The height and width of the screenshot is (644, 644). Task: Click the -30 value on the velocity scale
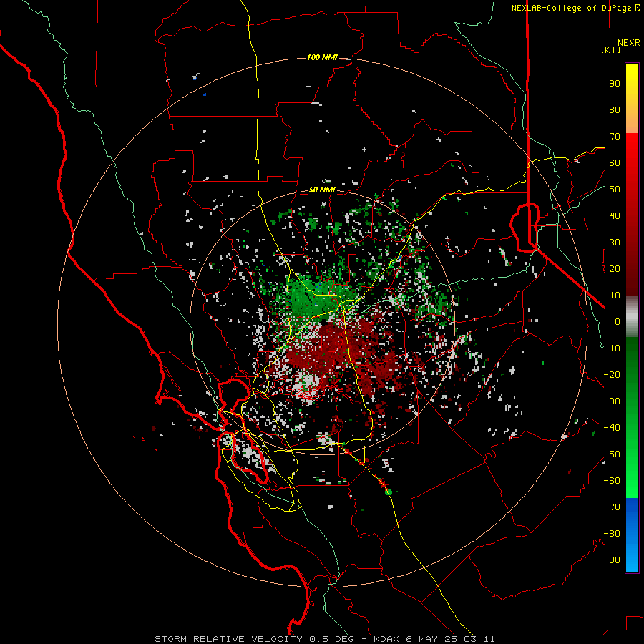click(x=612, y=401)
